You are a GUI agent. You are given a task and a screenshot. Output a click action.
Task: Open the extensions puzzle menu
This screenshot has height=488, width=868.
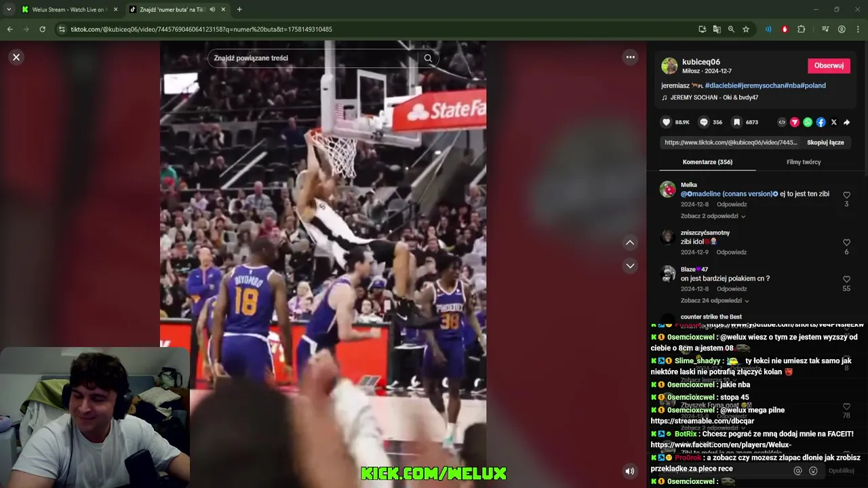click(x=801, y=29)
